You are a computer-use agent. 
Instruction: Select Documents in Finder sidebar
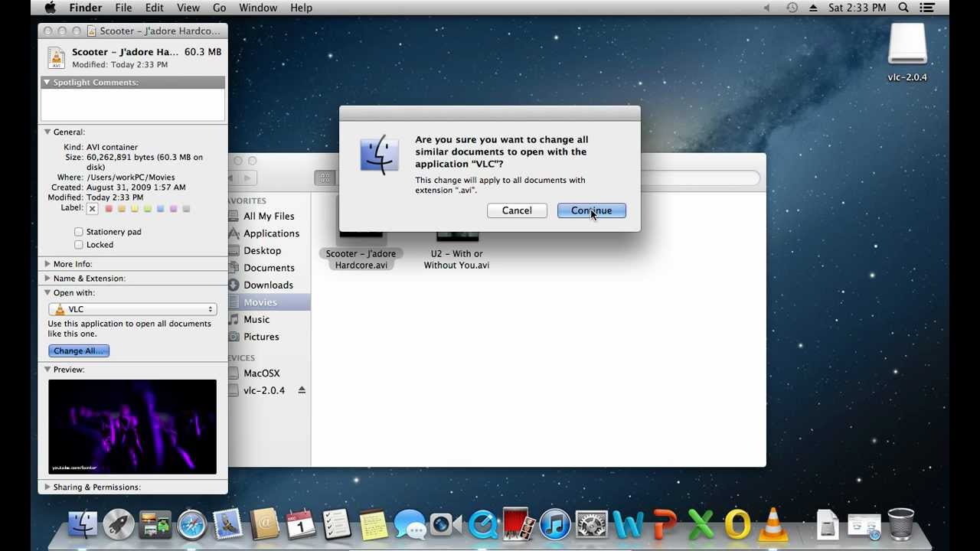269,268
